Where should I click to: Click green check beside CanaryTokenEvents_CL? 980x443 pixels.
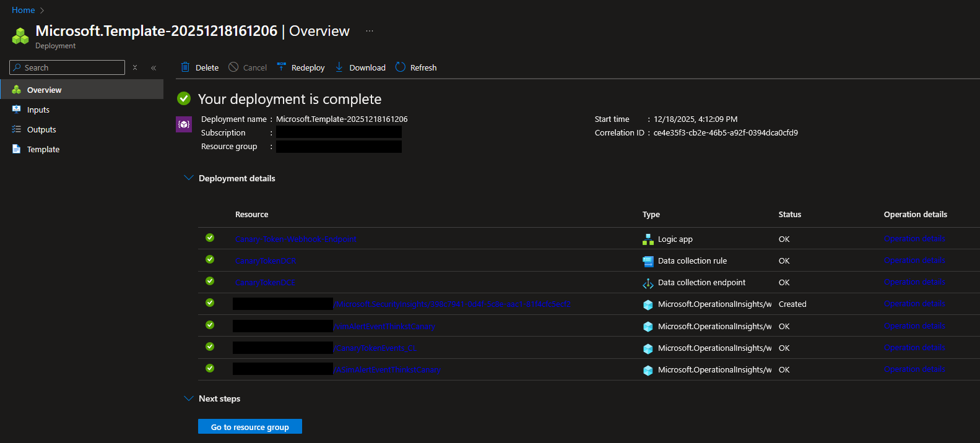point(210,346)
